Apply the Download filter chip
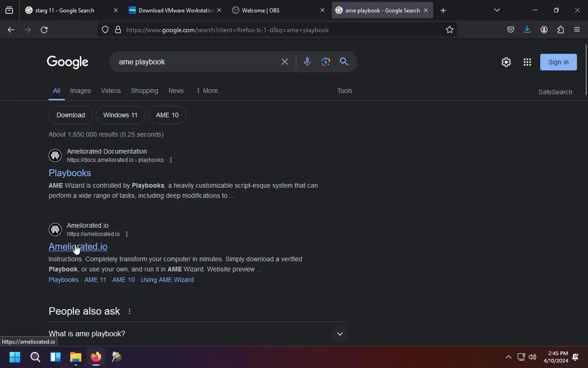The width and height of the screenshot is (588, 368). tap(71, 115)
